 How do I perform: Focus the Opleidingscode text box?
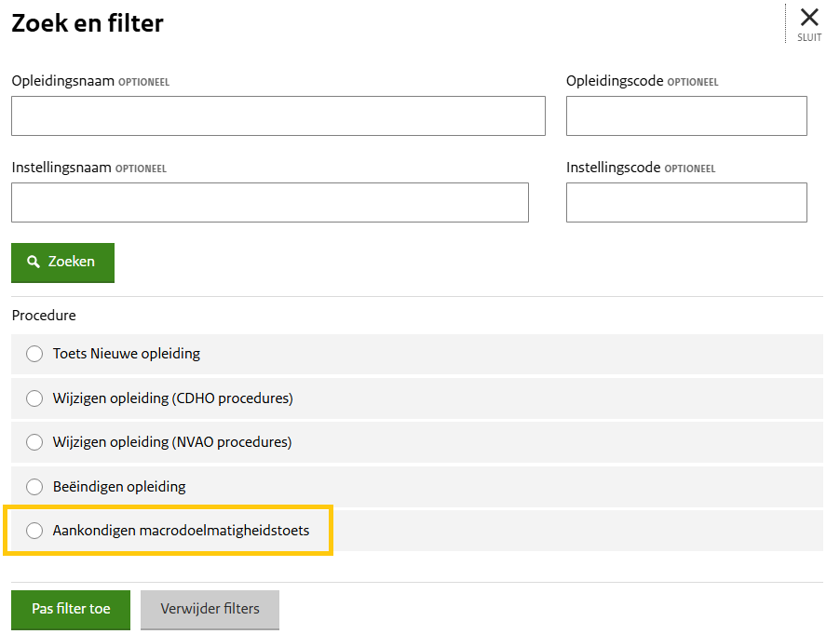tap(686, 115)
